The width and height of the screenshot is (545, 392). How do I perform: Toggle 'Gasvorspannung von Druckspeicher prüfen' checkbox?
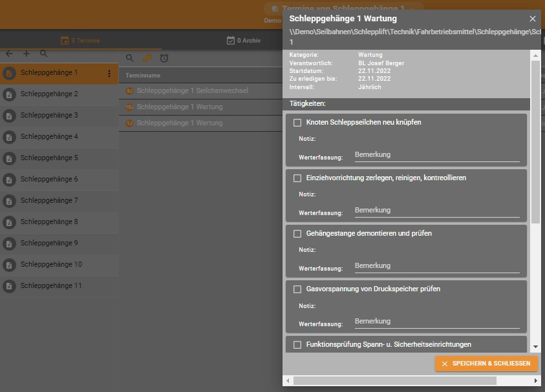pyautogui.click(x=297, y=289)
